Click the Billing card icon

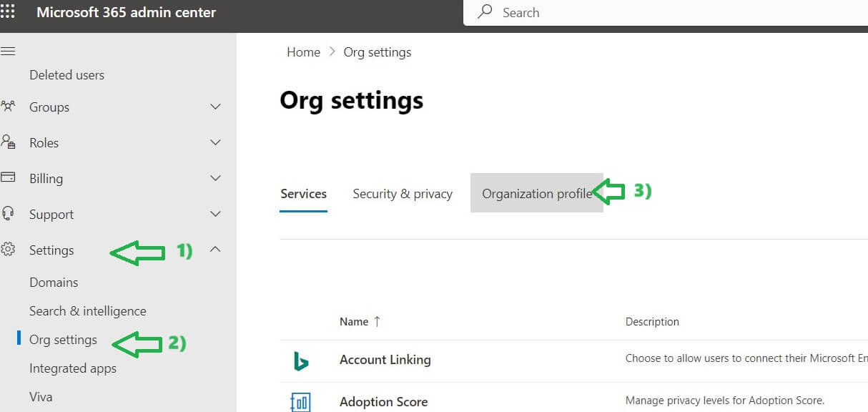pos(9,177)
